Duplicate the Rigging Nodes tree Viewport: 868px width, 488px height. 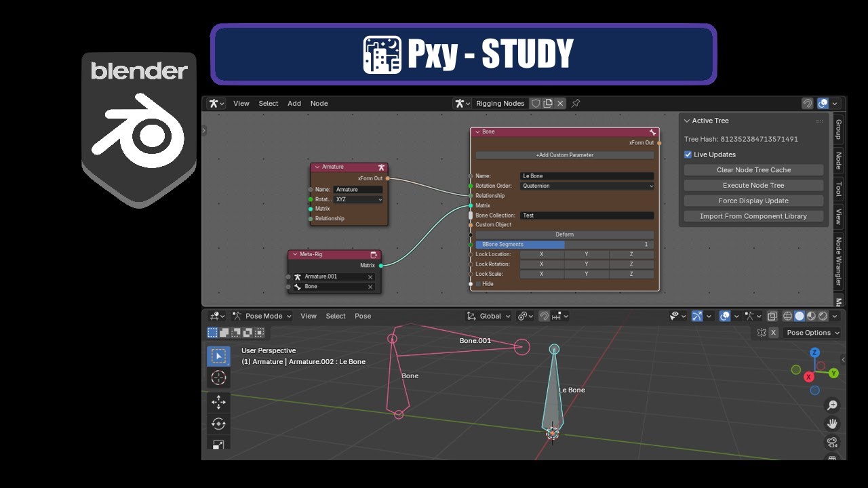tap(548, 104)
